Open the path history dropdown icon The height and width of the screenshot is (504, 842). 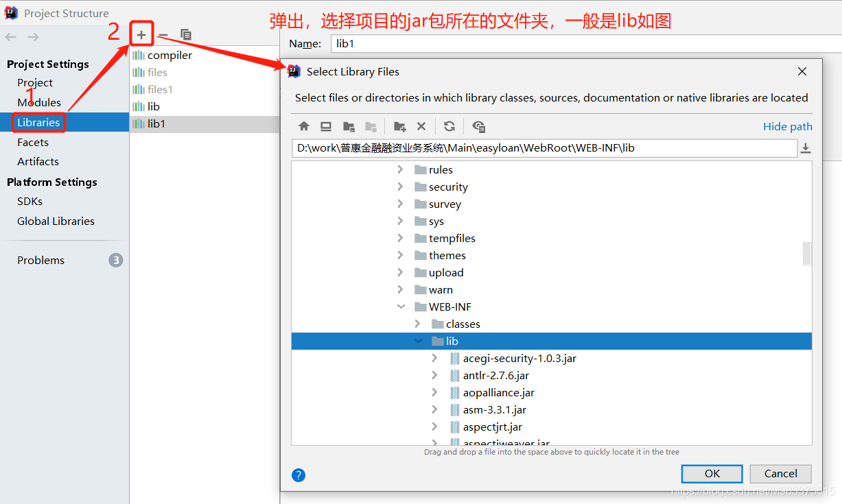806,148
